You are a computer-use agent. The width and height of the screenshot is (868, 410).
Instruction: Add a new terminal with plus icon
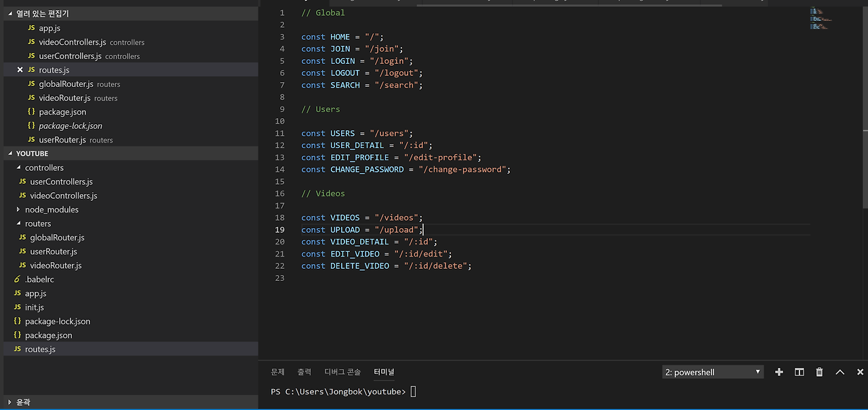[778, 372]
